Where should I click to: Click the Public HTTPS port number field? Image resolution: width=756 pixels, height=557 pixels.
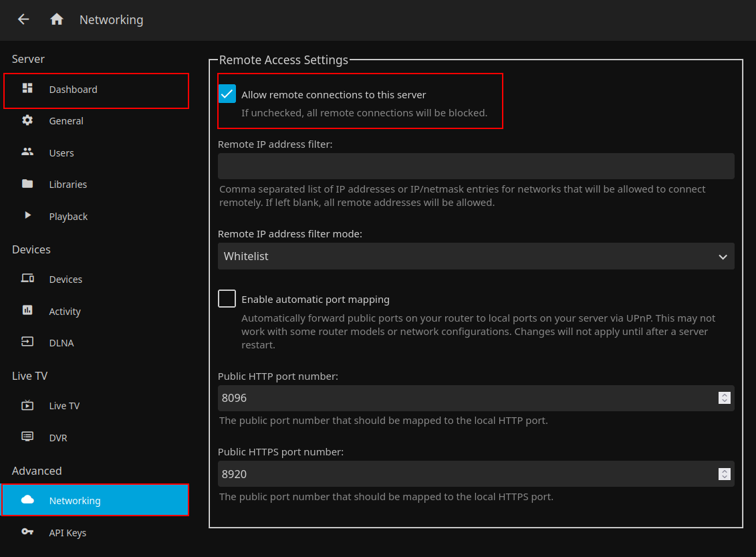click(468, 474)
